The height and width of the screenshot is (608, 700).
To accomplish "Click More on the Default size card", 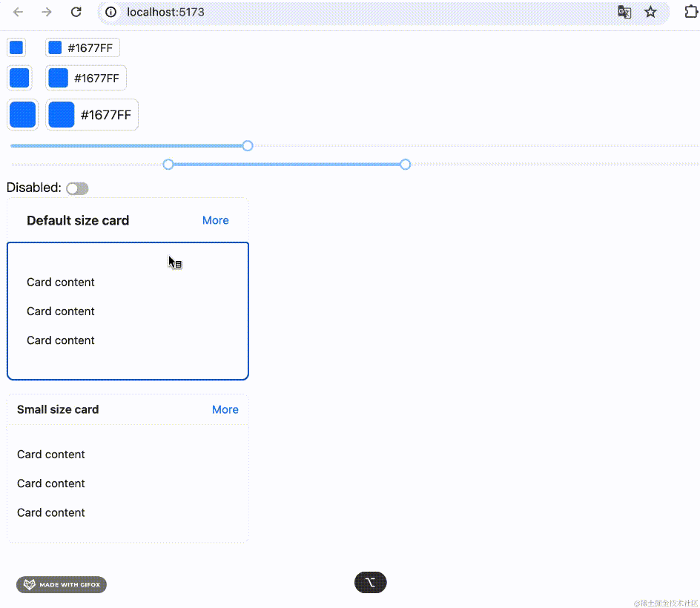I will click(x=216, y=220).
